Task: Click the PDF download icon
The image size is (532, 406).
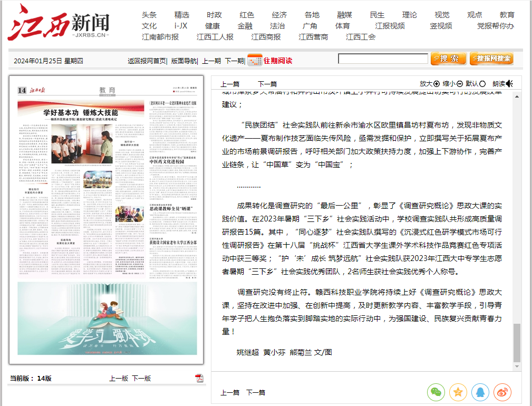Action: click(x=199, y=378)
